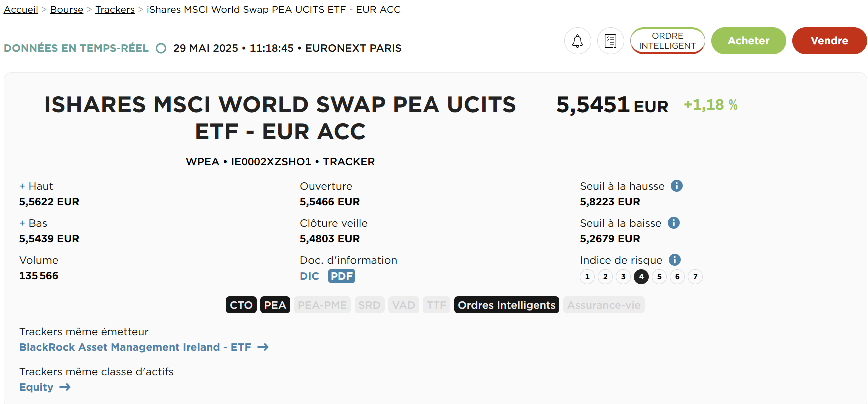
Task: Open the checklist portfolio icon button
Action: (x=611, y=41)
